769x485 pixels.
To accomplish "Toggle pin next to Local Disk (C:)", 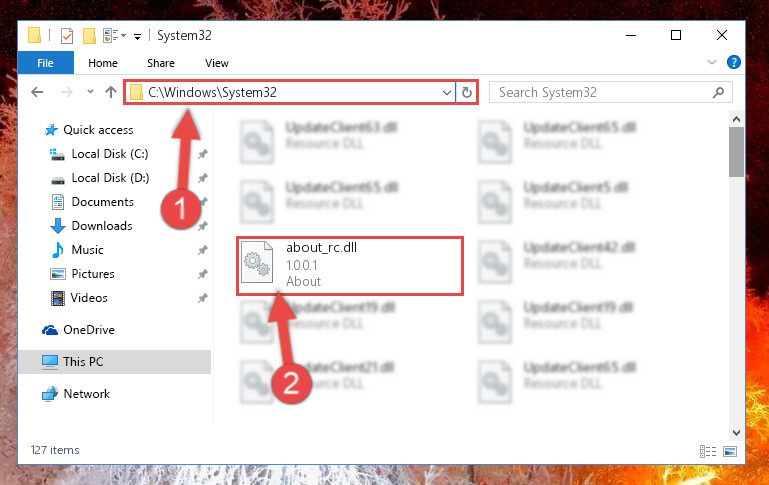I will click(203, 154).
